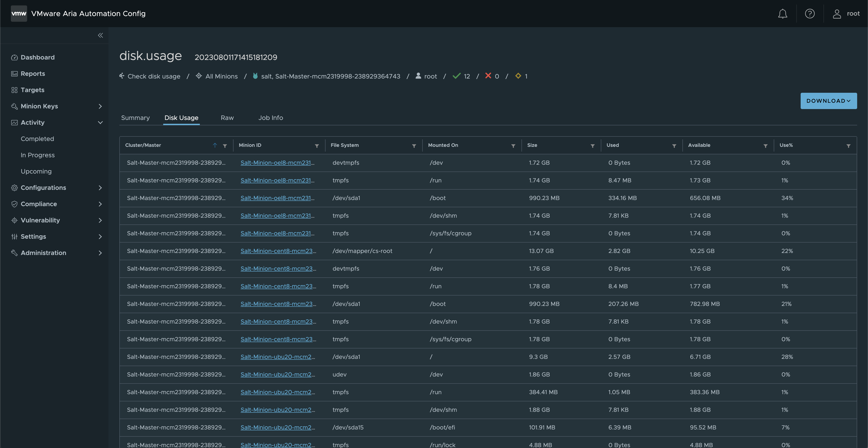Switch to the Raw tab
Screen dimensions: 868x448
[227, 118]
